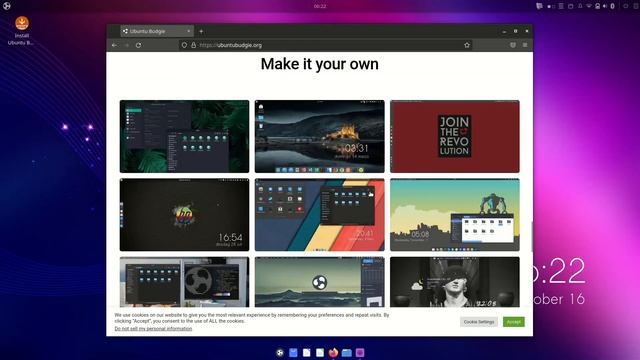Open the LibreOffice Writer document dock icon
Viewport: 640px width, 360px height.
click(x=307, y=353)
